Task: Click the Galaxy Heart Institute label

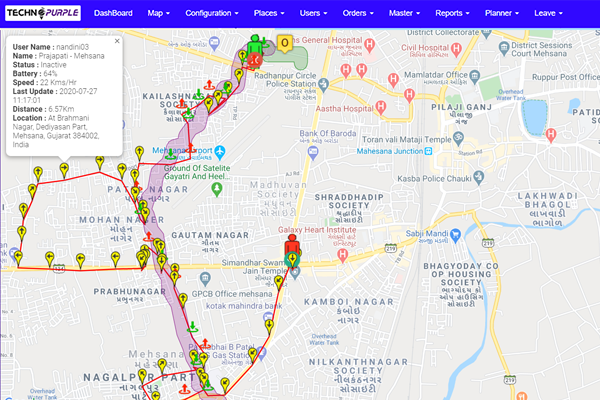Action: [317, 230]
